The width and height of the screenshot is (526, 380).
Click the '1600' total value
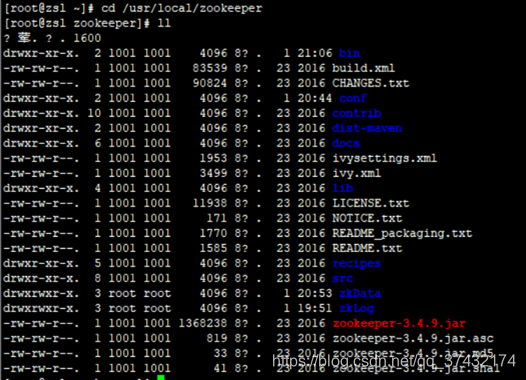tap(87, 38)
